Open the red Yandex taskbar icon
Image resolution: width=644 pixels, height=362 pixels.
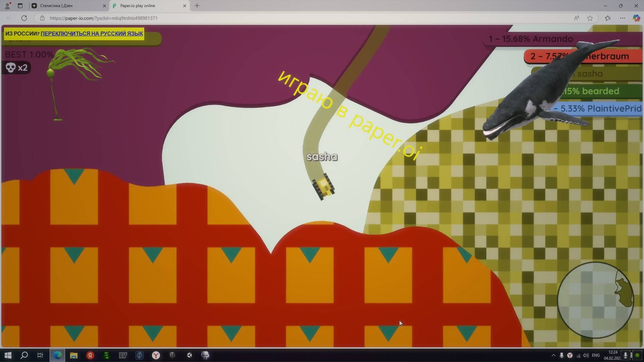click(90, 355)
